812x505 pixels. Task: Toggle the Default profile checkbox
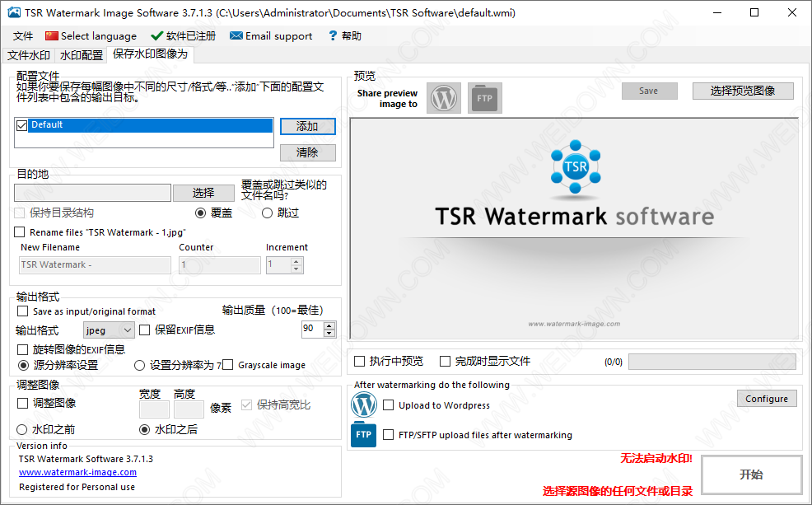[21, 125]
